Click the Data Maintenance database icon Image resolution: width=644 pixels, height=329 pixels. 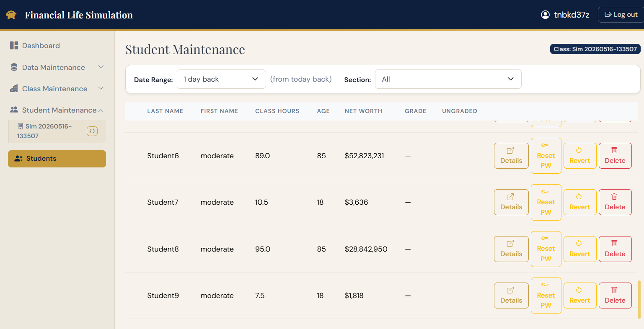[14, 67]
